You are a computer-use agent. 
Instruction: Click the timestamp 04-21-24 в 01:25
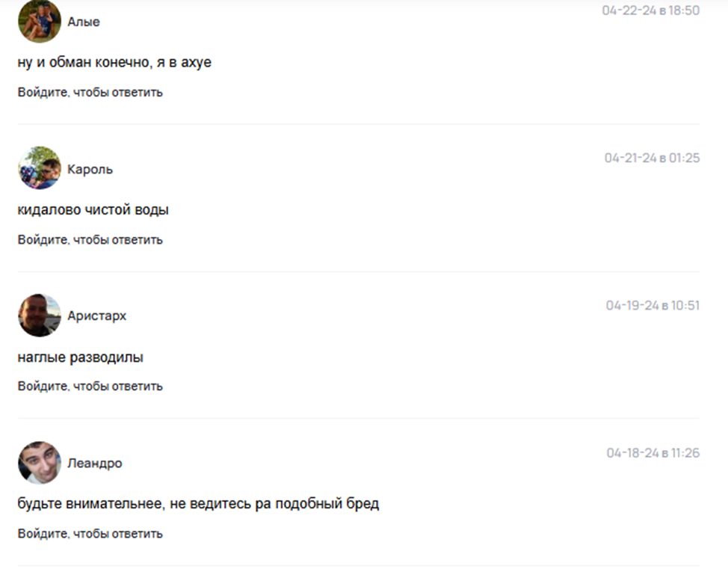(652, 158)
